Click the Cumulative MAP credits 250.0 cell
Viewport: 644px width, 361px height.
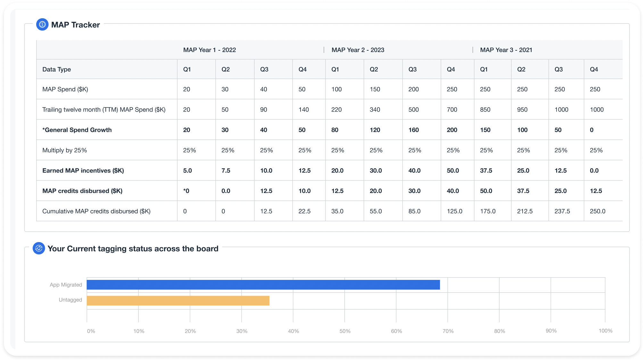point(598,211)
